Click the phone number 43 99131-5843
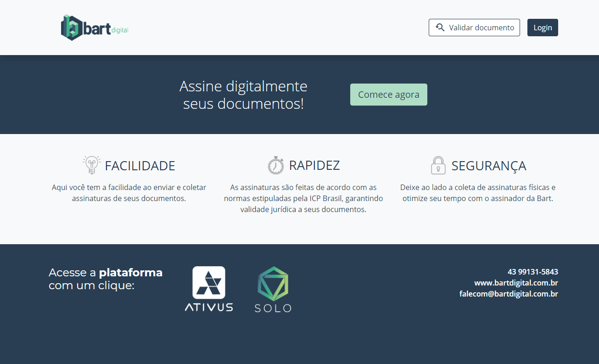The height and width of the screenshot is (364, 599). 533,272
